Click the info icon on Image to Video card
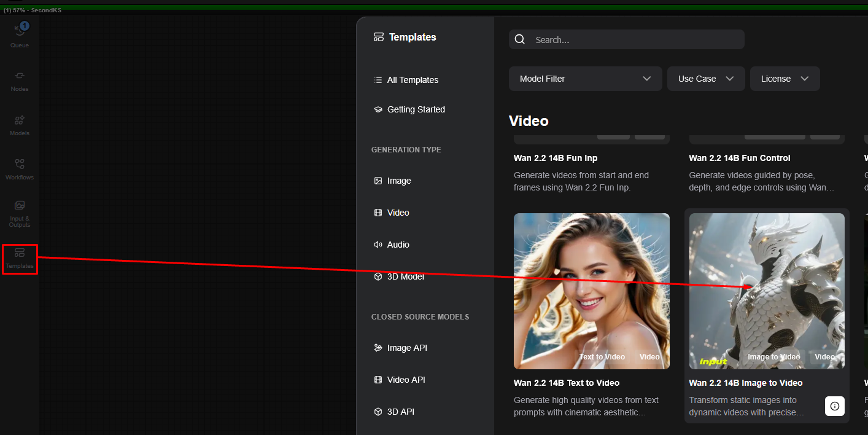Viewport: 868px width, 435px height. point(835,406)
